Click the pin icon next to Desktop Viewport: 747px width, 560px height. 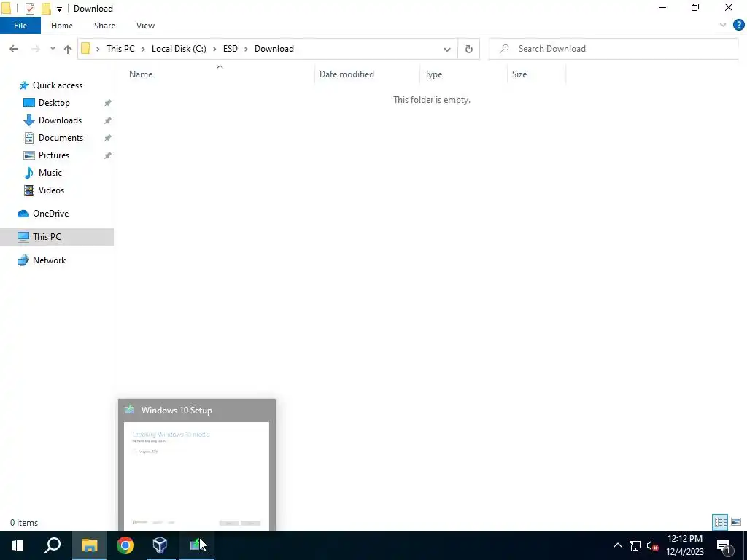coord(108,103)
